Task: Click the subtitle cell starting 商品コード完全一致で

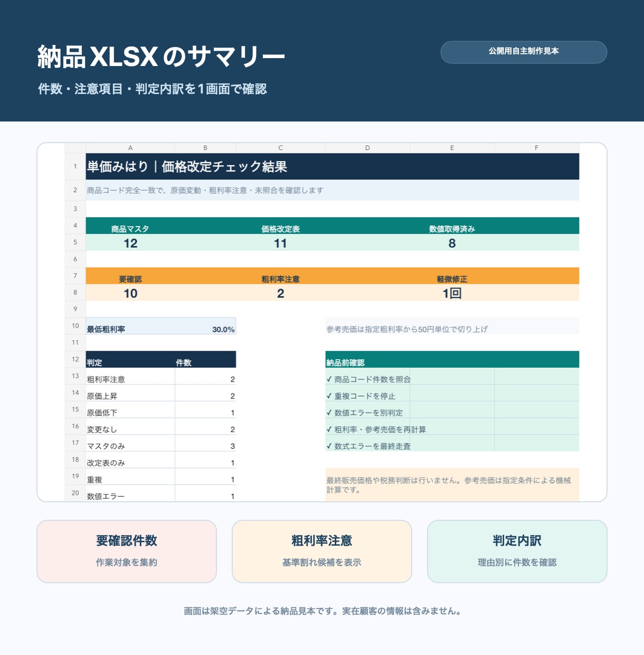Action: pos(333,190)
